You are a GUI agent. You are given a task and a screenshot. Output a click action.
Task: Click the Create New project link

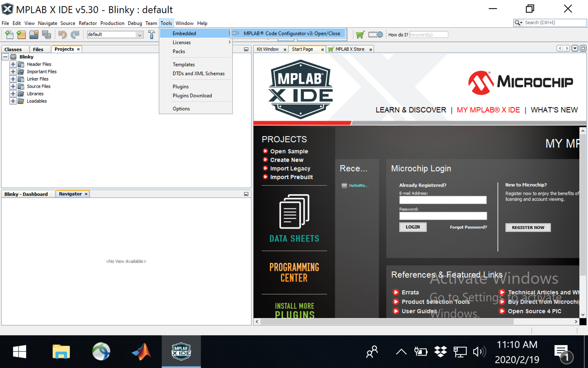pyautogui.click(x=287, y=160)
